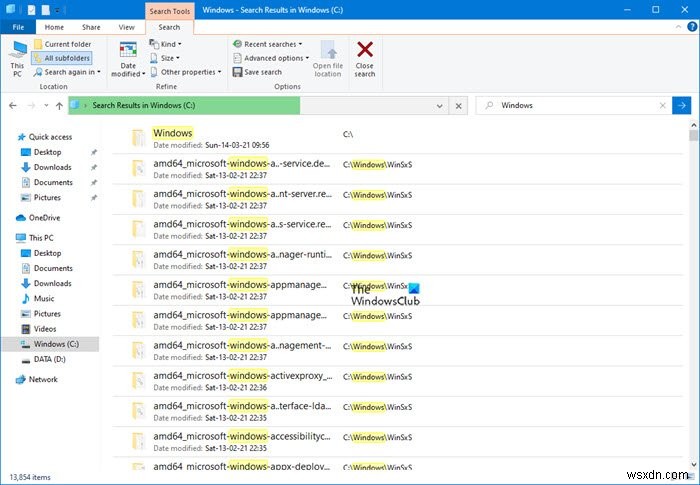Select This PC in navigation pane
The height and width of the screenshot is (485, 700).
point(35,238)
